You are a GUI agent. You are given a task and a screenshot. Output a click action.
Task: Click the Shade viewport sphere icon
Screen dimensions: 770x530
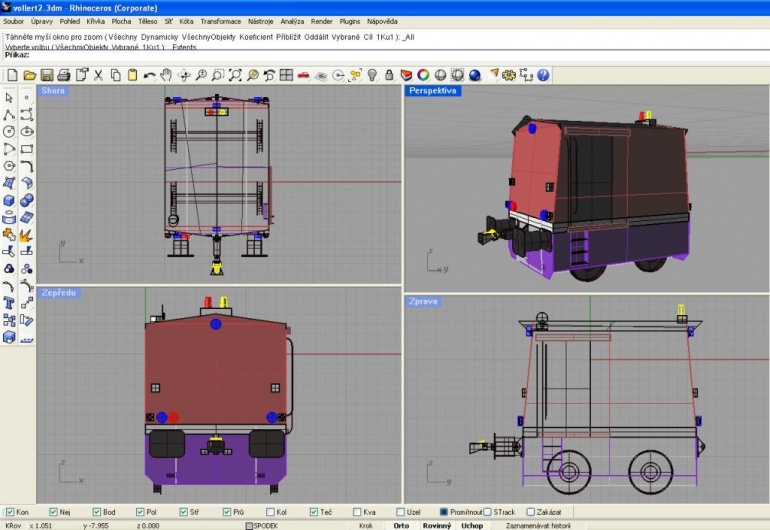440,75
